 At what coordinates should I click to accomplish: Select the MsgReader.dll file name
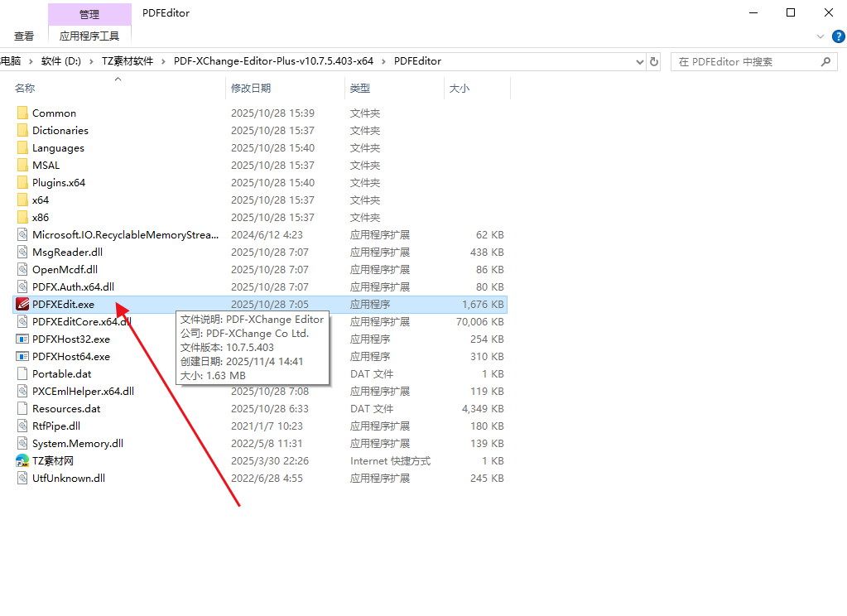pos(67,253)
